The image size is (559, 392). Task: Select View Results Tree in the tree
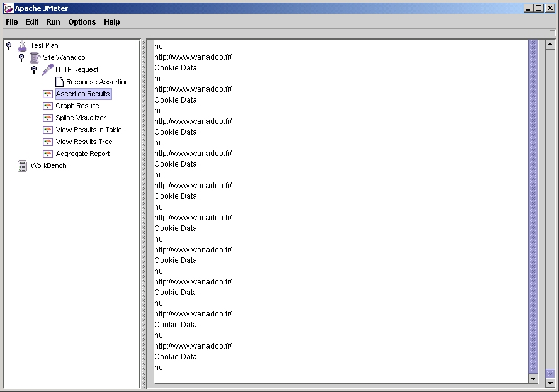click(x=84, y=142)
